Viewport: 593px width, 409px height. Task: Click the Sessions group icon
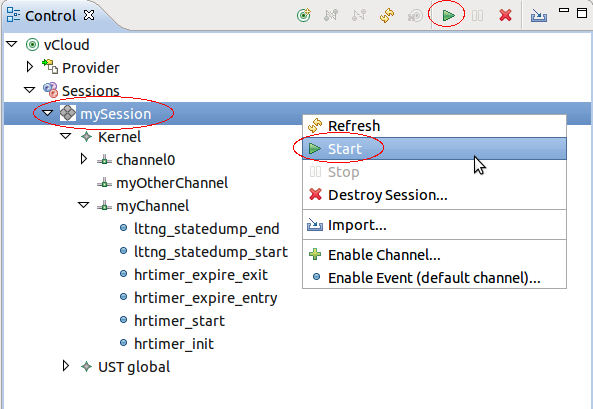[x=50, y=90]
